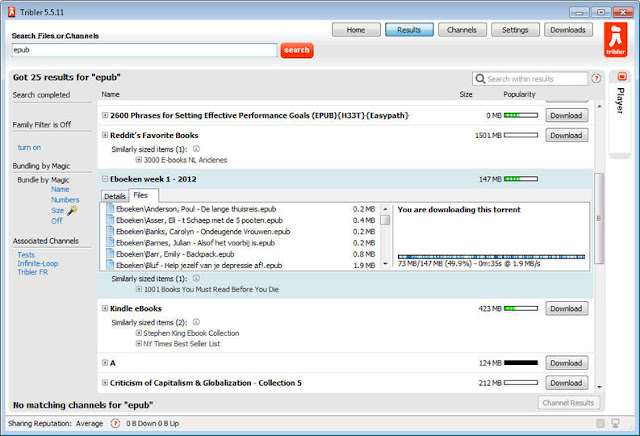Click the help icon beside Search within results
Viewport: 640px width, 436px height.
tap(596, 78)
